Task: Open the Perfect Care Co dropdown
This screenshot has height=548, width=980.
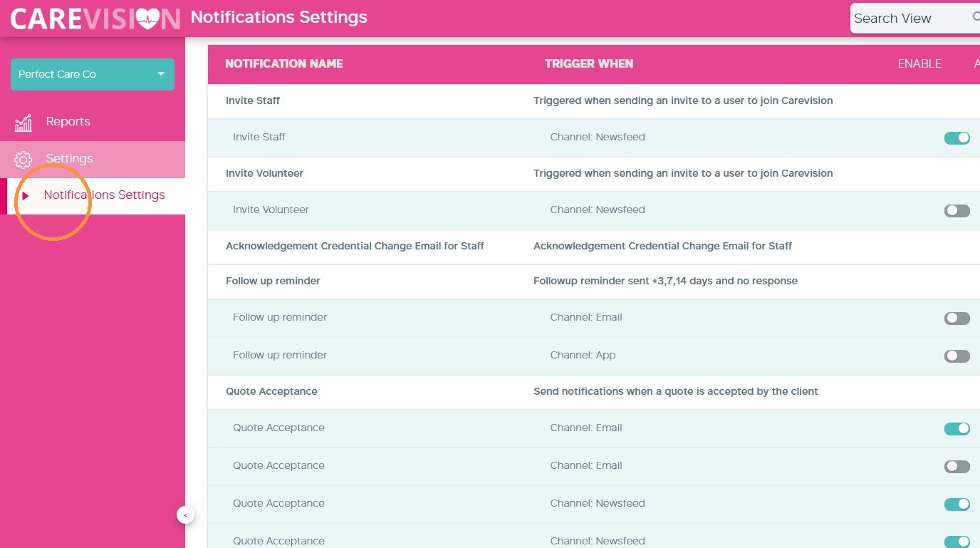Action: pos(93,74)
